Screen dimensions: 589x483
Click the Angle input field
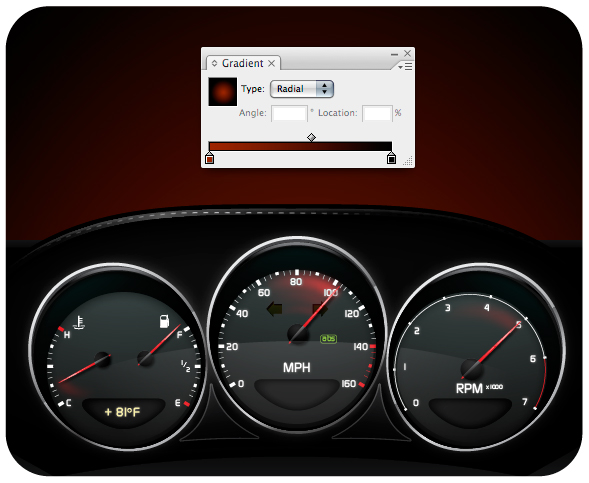pos(289,113)
